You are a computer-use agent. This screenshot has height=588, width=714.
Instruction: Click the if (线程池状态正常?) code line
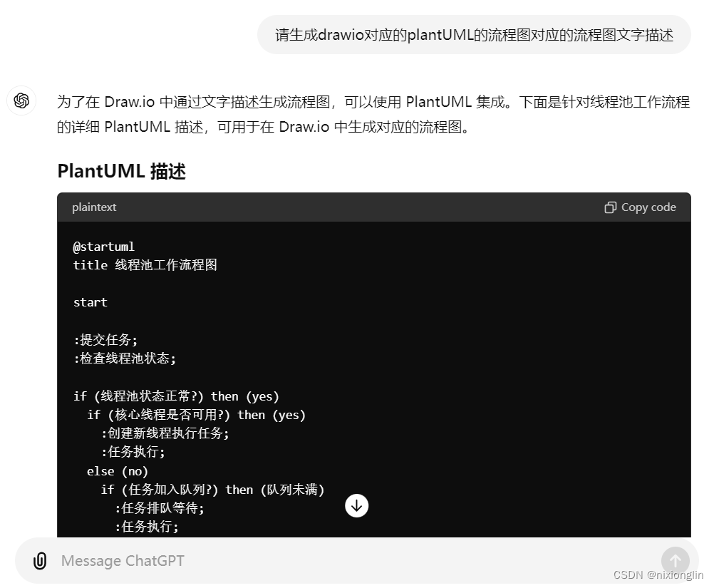click(x=176, y=396)
